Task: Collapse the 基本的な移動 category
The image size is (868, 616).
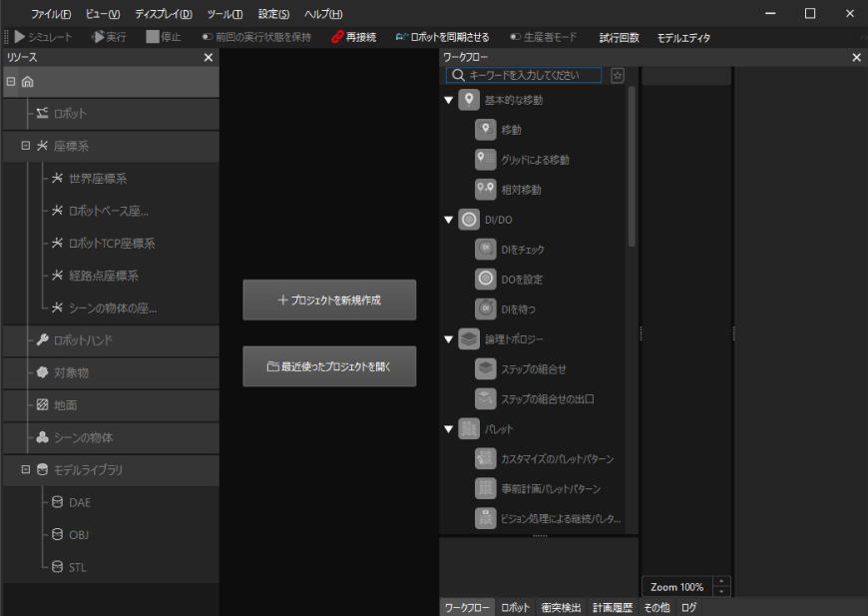Action: (x=449, y=100)
